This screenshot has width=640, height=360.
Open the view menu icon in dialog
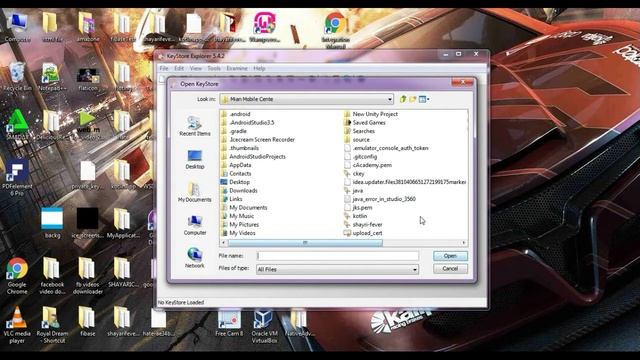[x=424, y=99]
